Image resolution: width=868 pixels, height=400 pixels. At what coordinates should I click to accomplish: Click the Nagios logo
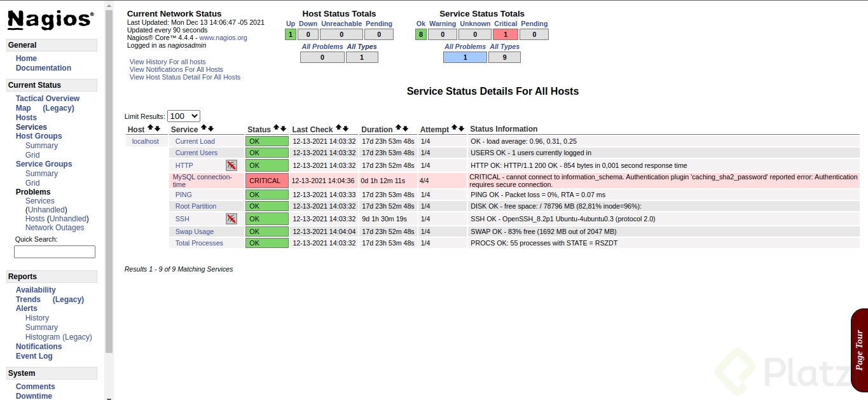click(51, 20)
